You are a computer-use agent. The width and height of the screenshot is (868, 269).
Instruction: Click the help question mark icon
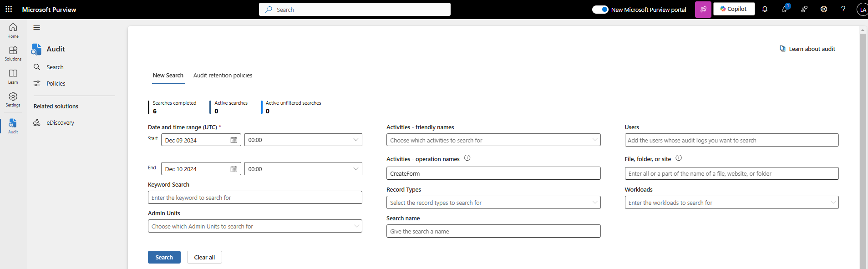point(843,9)
